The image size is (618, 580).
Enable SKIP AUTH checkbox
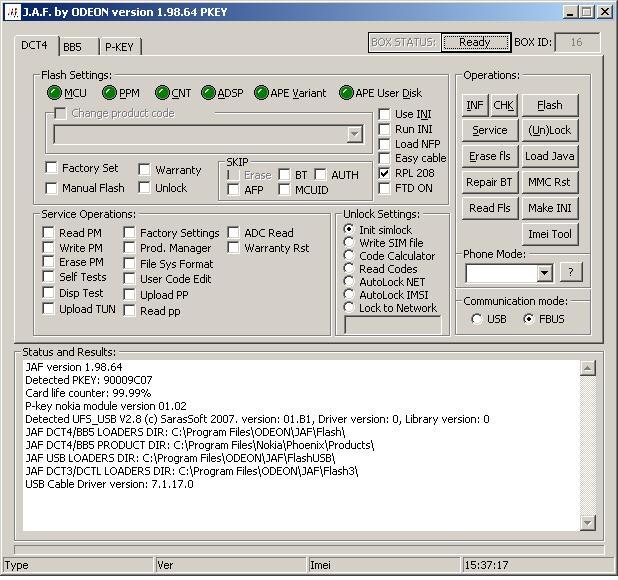coord(320,175)
